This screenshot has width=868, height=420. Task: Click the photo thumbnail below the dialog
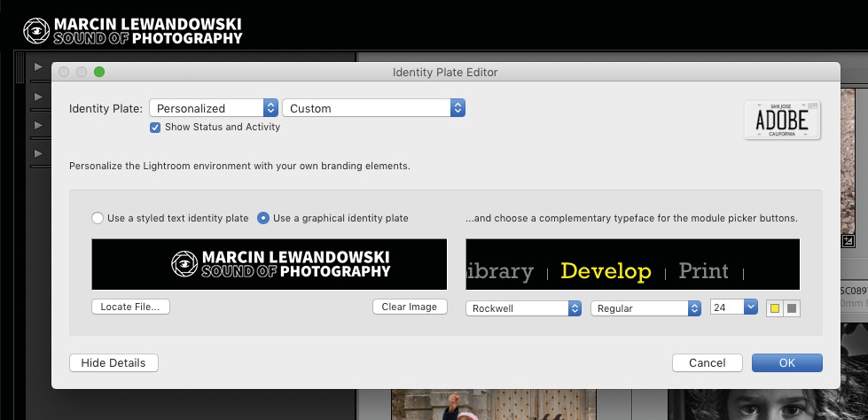(x=493, y=405)
